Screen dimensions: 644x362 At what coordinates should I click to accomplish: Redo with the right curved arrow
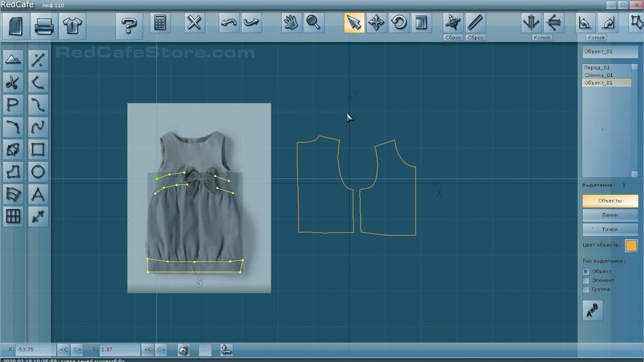click(x=251, y=23)
